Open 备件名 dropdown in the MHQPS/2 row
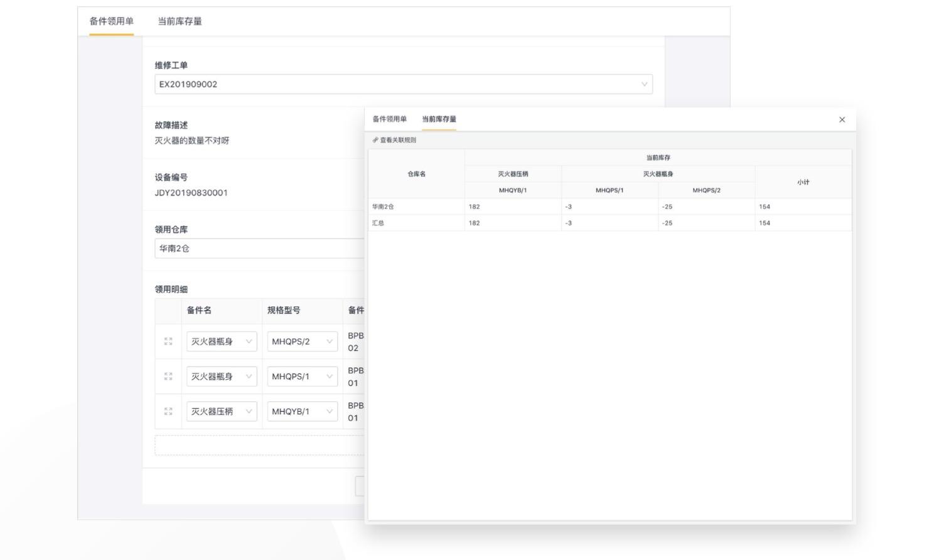 tap(221, 342)
